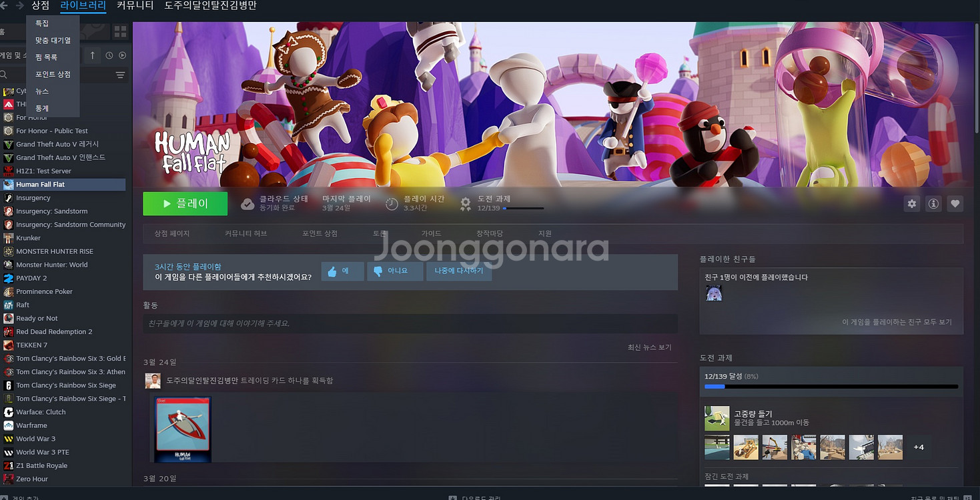This screenshot has height=500, width=980.
Task: Click the 고중량 들기 achievement icon
Action: (x=717, y=419)
